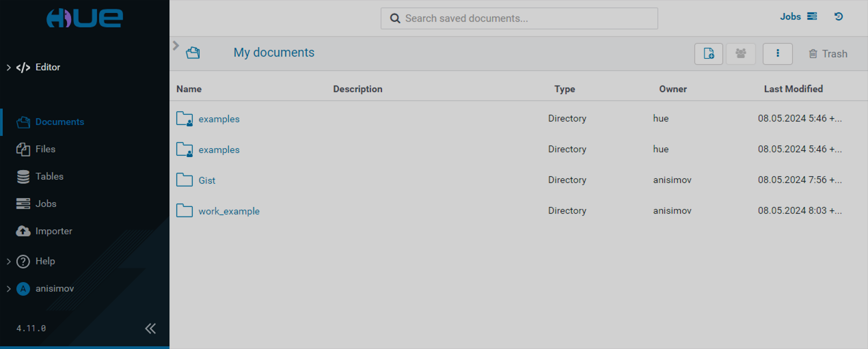
Task: Open the query history clock icon
Action: point(839,16)
